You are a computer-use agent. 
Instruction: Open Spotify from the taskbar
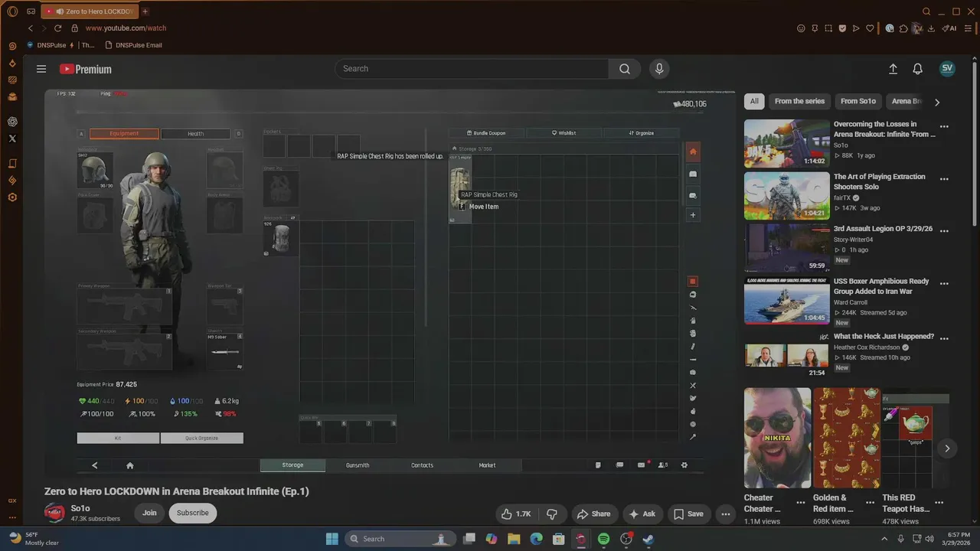coord(603,539)
